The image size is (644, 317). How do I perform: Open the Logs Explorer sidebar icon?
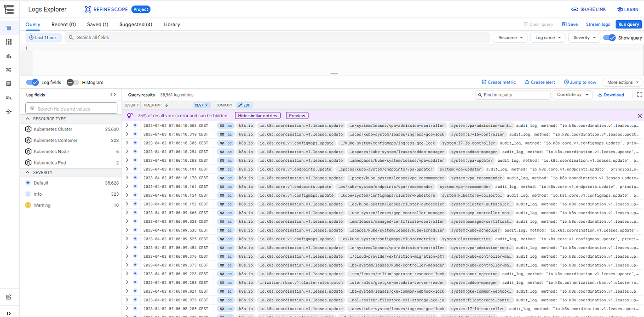click(9, 28)
